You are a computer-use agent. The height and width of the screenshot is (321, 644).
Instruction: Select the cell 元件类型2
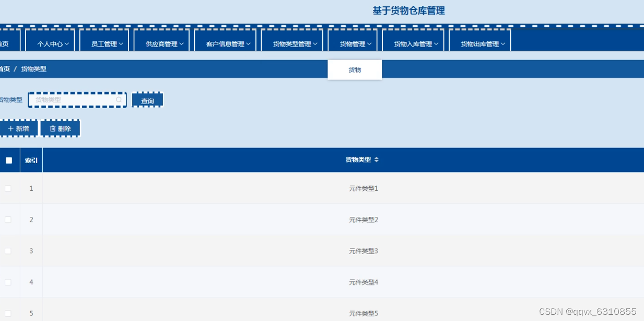(x=364, y=220)
